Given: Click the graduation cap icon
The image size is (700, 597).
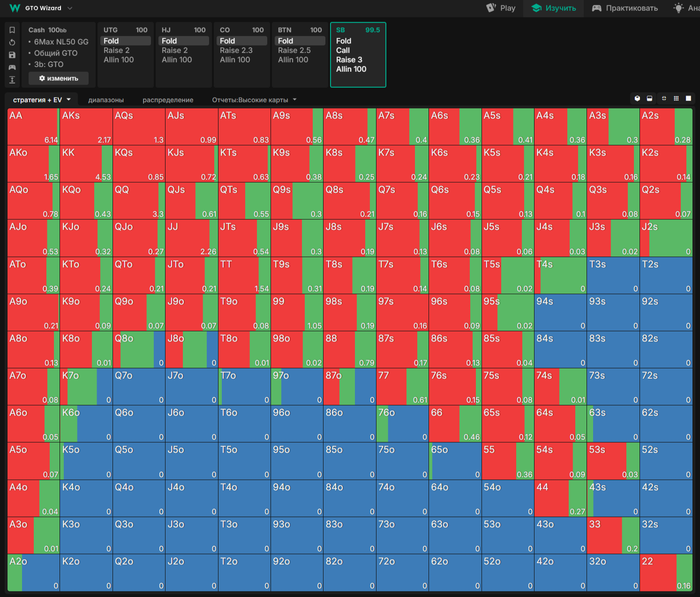Looking at the screenshot, I should (537, 8).
